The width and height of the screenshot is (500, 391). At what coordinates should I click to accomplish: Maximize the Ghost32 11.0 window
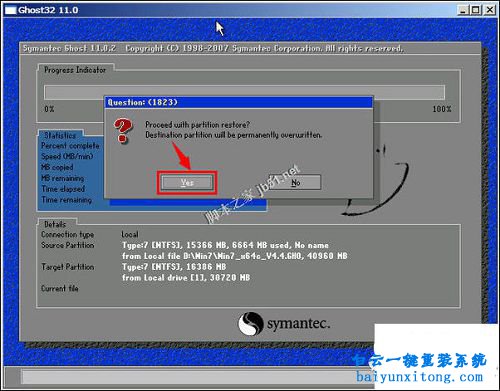coord(476,10)
